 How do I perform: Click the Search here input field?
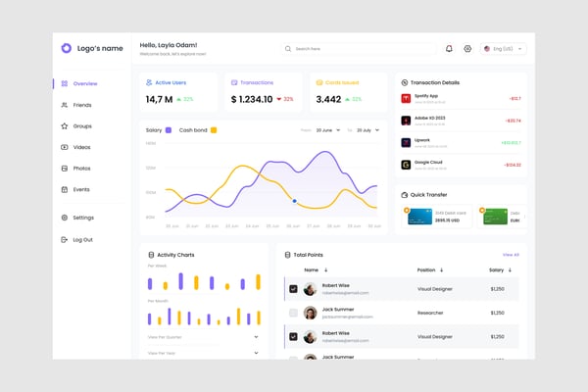pos(359,49)
